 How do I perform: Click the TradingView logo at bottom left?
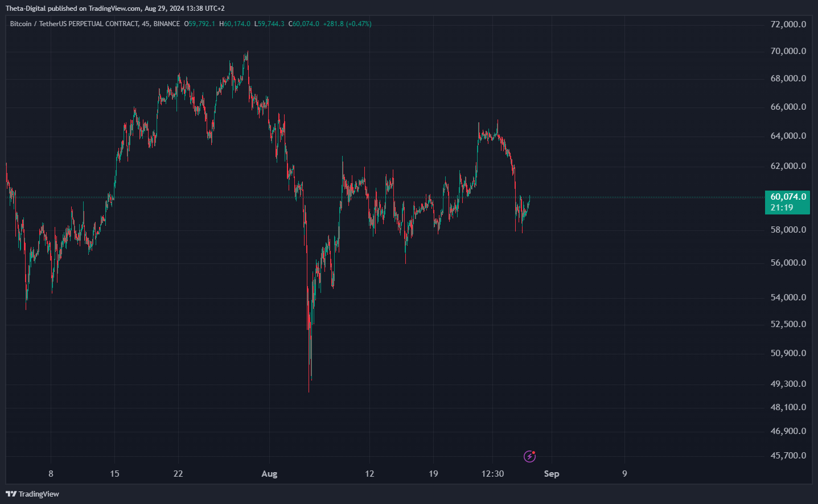tap(32, 494)
